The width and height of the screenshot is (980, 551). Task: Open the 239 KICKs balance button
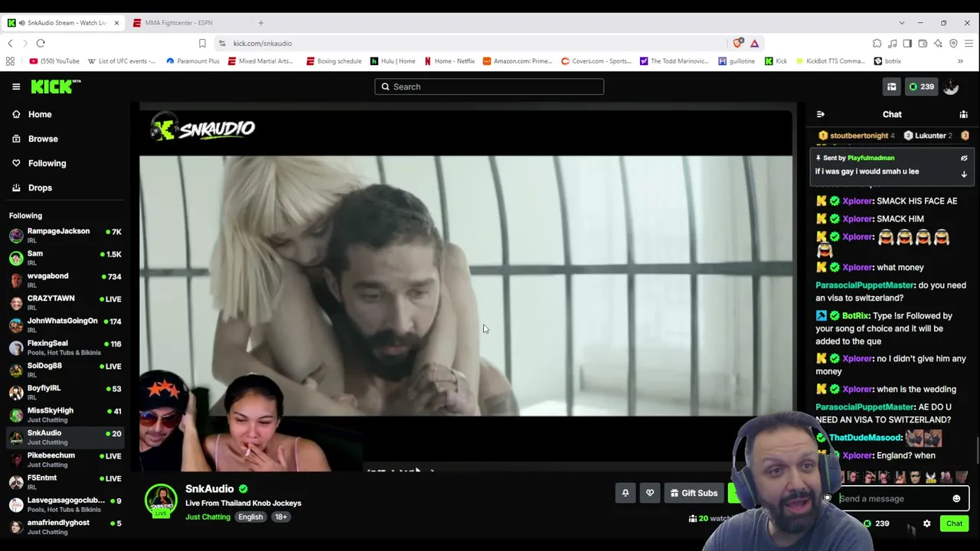tap(921, 86)
